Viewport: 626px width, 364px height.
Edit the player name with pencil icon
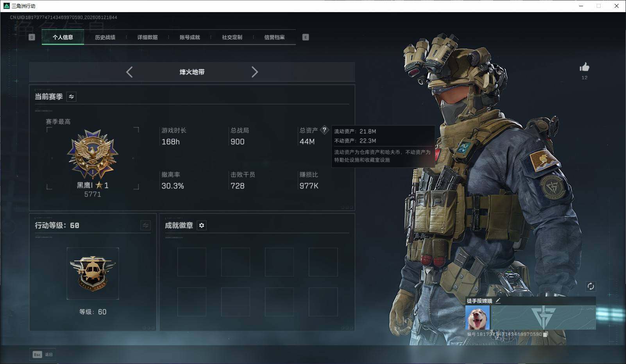[498, 301]
